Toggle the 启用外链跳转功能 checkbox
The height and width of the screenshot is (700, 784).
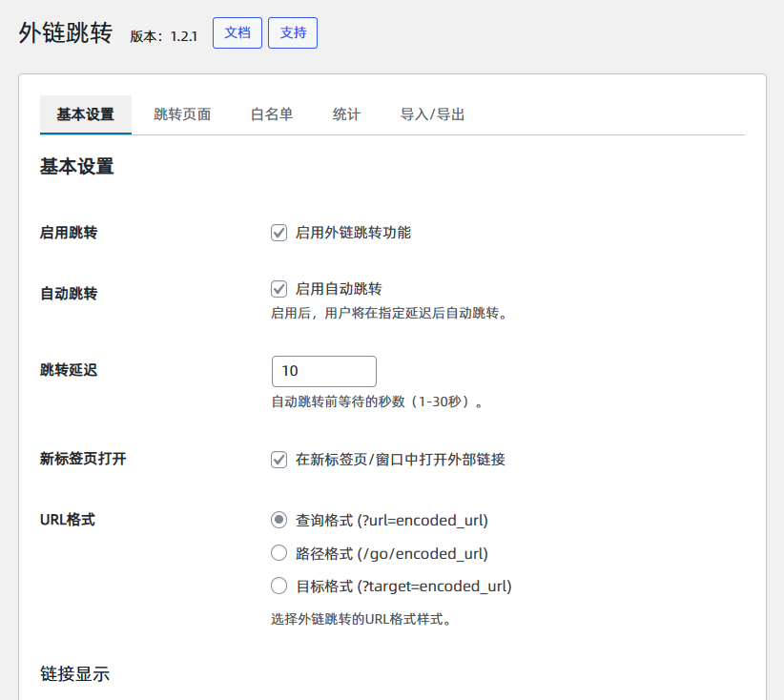[279, 233]
